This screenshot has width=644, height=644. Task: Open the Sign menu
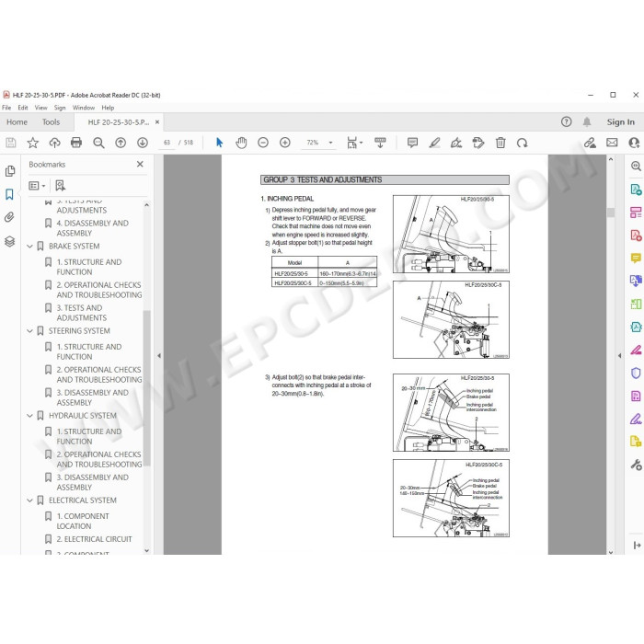(60, 108)
